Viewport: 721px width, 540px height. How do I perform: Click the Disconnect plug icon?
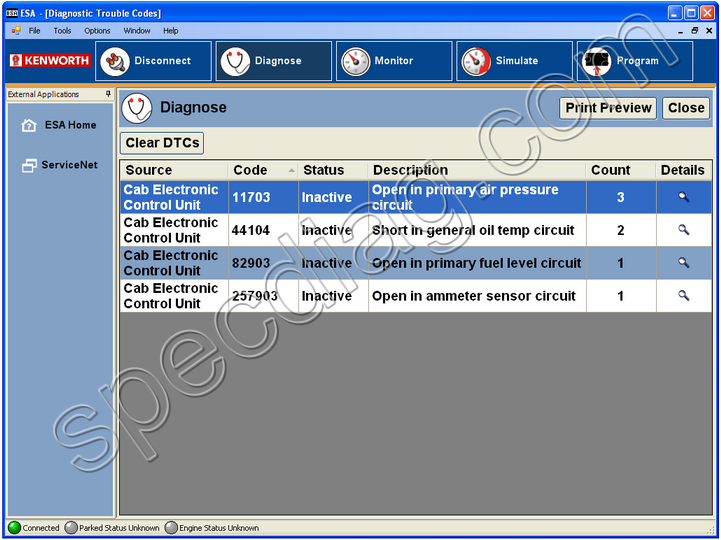[x=115, y=61]
